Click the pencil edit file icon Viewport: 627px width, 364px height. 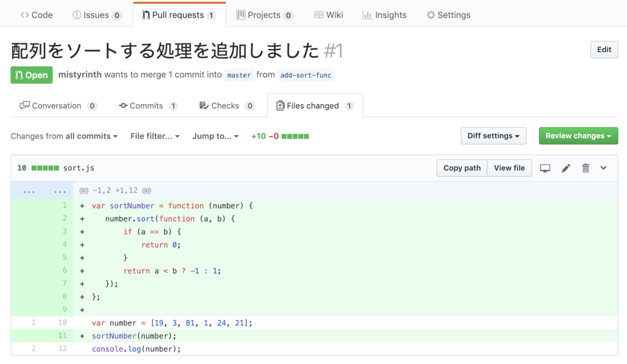(x=566, y=168)
